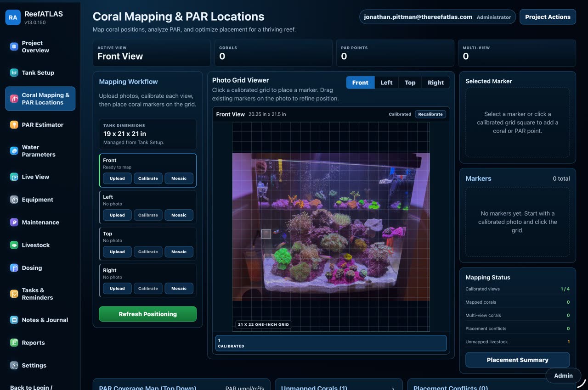The width and height of the screenshot is (588, 390).
Task: Click the PAR Estimator lightbulb icon
Action: 14,125
